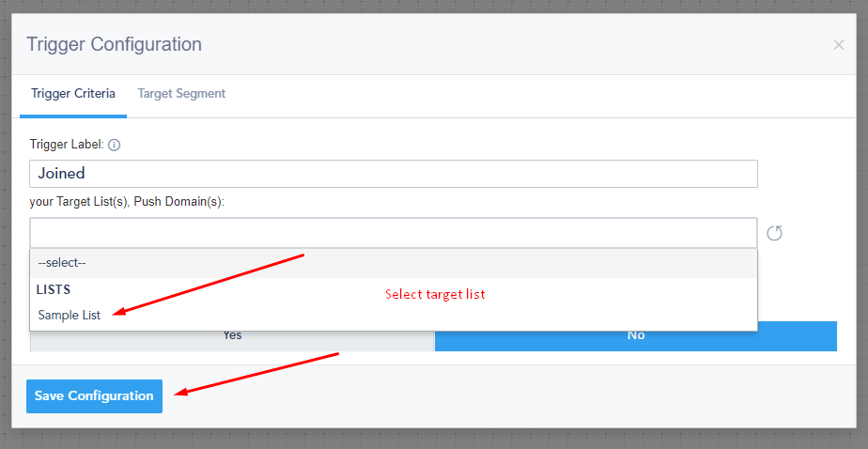Select the blue No option
Screen dimensions: 868x449
point(635,335)
